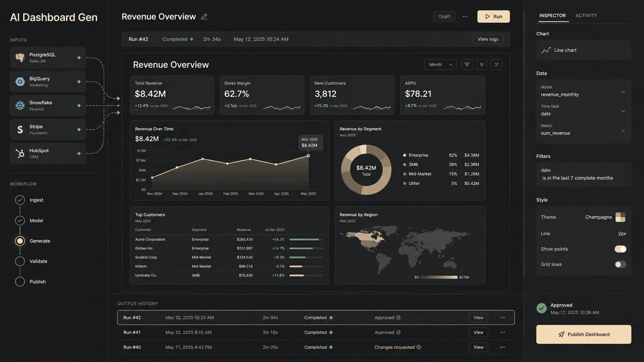Click the expand arrows icon in dashboard toolbar
The height and width of the screenshot is (362, 644).
496,64
